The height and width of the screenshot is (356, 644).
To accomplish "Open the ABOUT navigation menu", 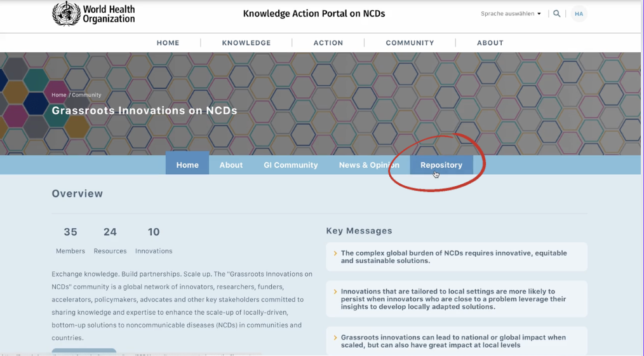I will (x=490, y=43).
